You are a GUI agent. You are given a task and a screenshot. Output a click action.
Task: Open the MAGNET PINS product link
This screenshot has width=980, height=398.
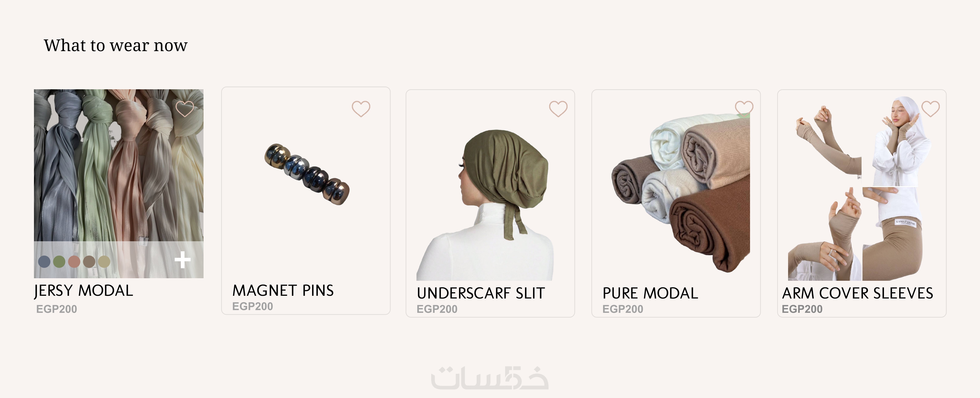click(283, 290)
